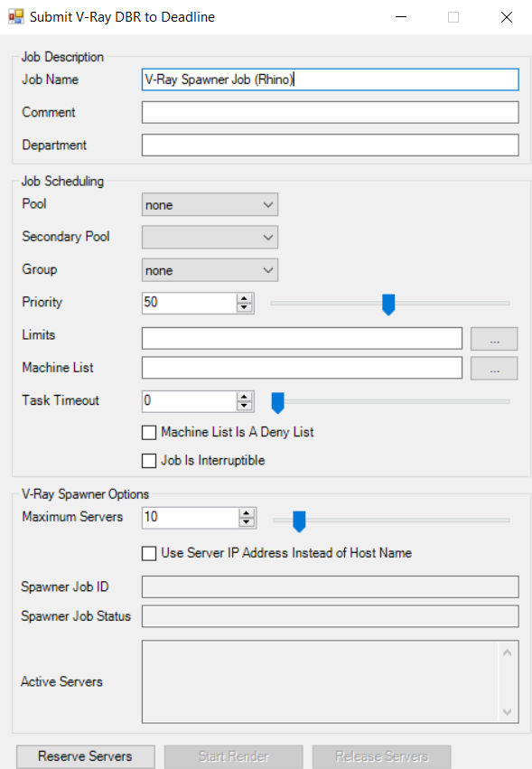This screenshot has width=532, height=769.
Task: Check the Job Is Interruptible box
Action: [148, 461]
